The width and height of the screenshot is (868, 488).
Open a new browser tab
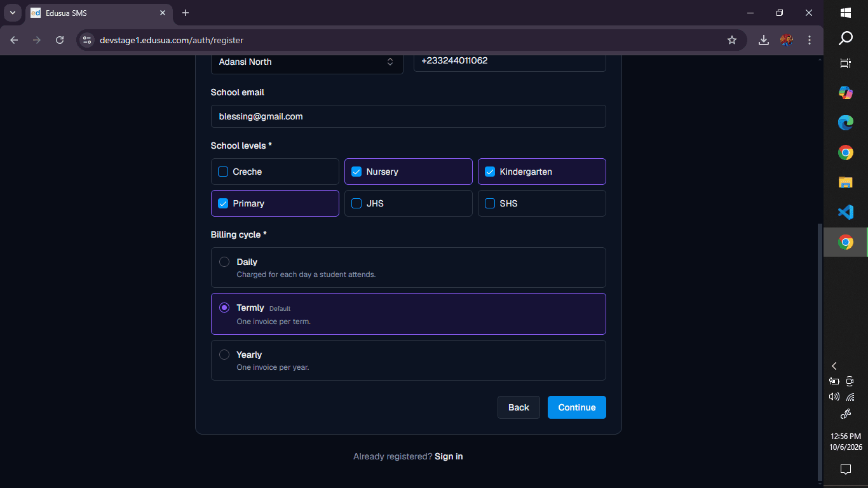click(186, 13)
